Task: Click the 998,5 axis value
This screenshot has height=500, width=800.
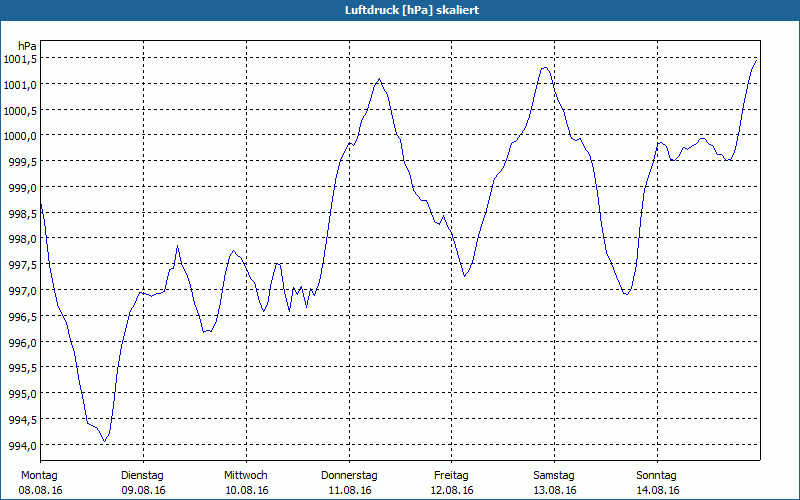Action: tap(22, 214)
